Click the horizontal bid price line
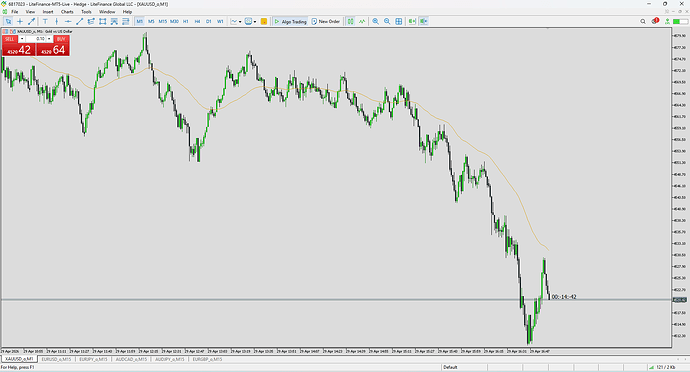 pos(336,300)
